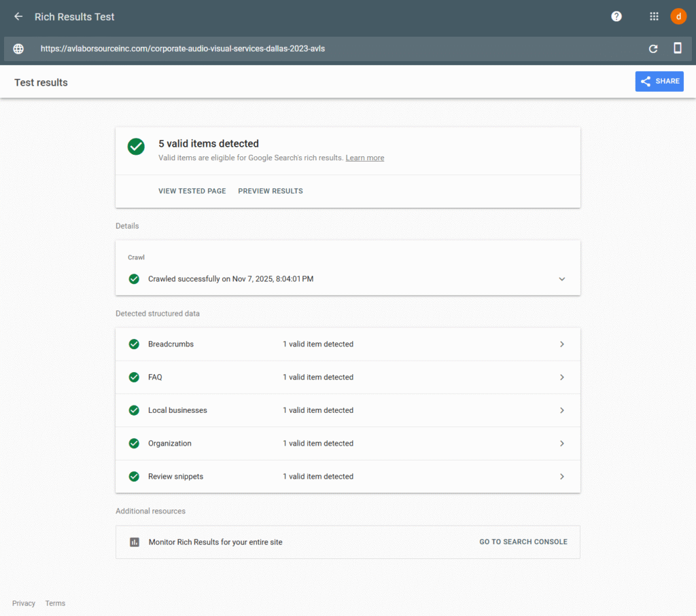Image resolution: width=696 pixels, height=616 pixels.
Task: Open the Organization detected item
Action: (x=170, y=443)
